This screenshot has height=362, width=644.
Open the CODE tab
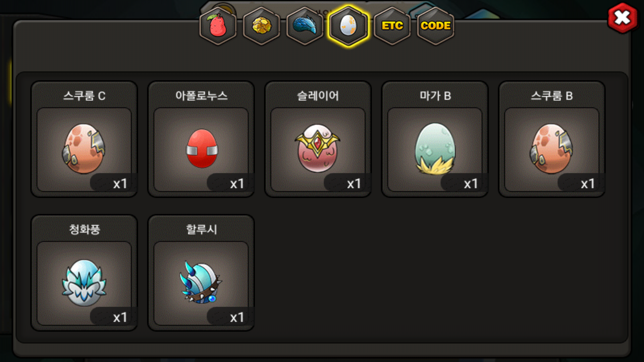[435, 26]
